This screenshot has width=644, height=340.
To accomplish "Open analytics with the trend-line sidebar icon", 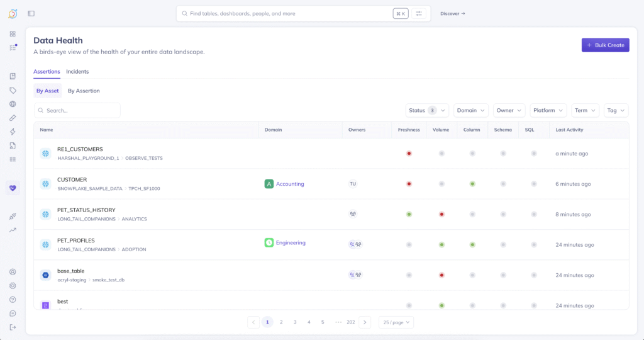I will [13, 230].
